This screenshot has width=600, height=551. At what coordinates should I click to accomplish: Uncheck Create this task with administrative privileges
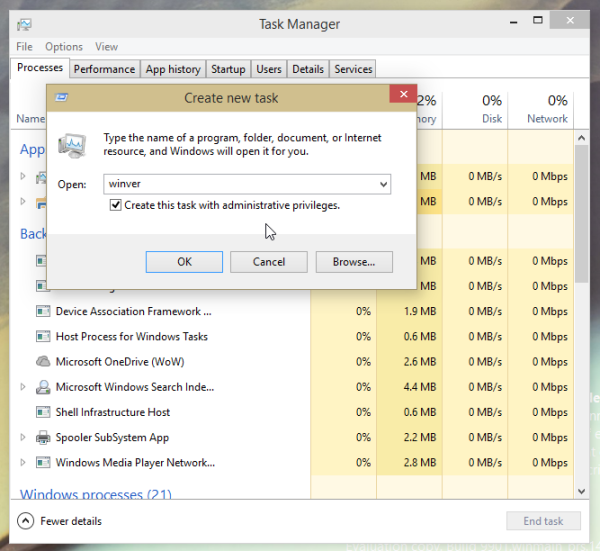116,205
